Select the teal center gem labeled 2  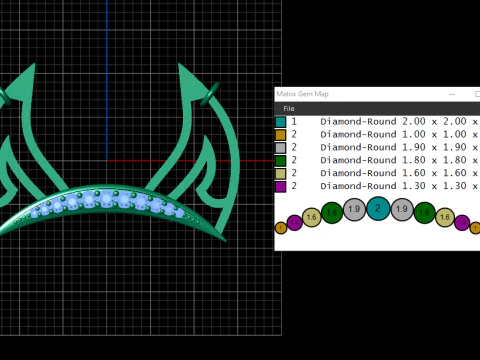[378, 208]
